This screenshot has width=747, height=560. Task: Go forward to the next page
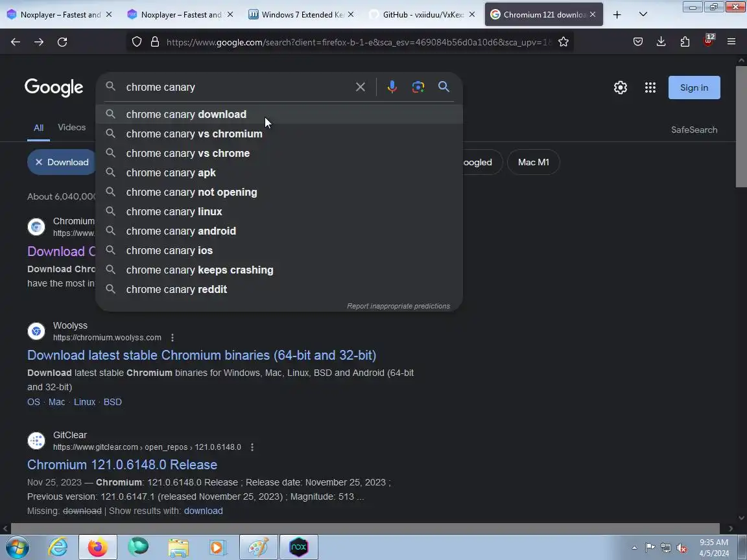(x=39, y=42)
